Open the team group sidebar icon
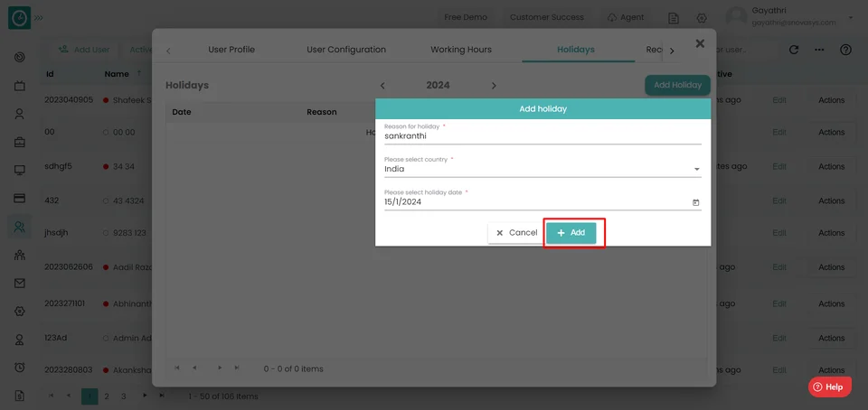868x410 pixels. [20, 255]
